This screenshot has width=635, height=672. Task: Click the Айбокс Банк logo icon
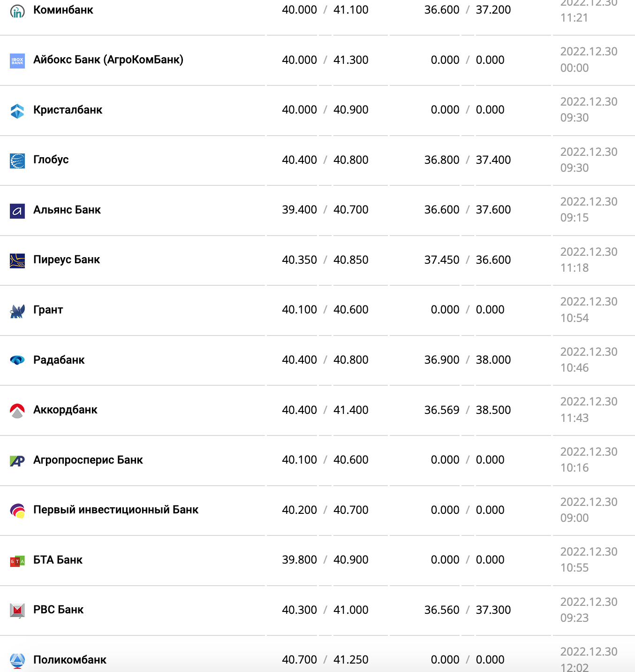(x=17, y=61)
